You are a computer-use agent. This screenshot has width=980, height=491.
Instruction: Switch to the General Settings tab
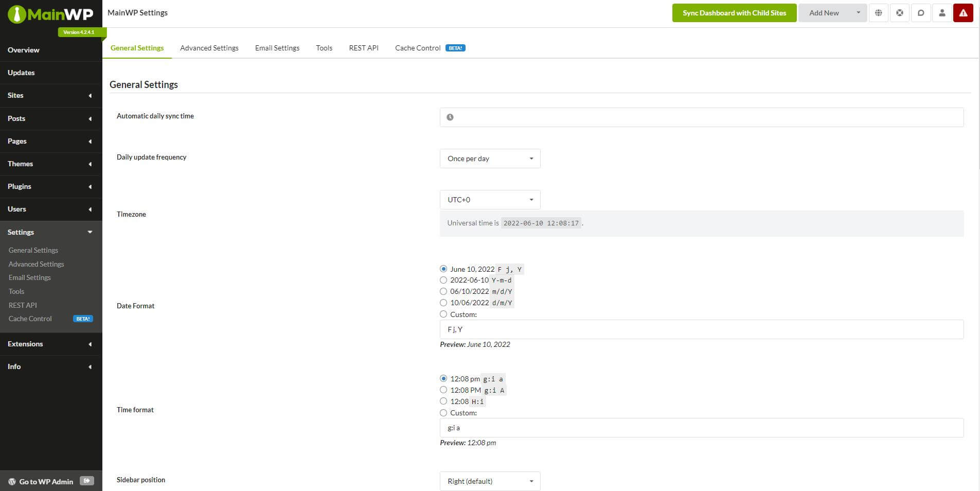137,48
